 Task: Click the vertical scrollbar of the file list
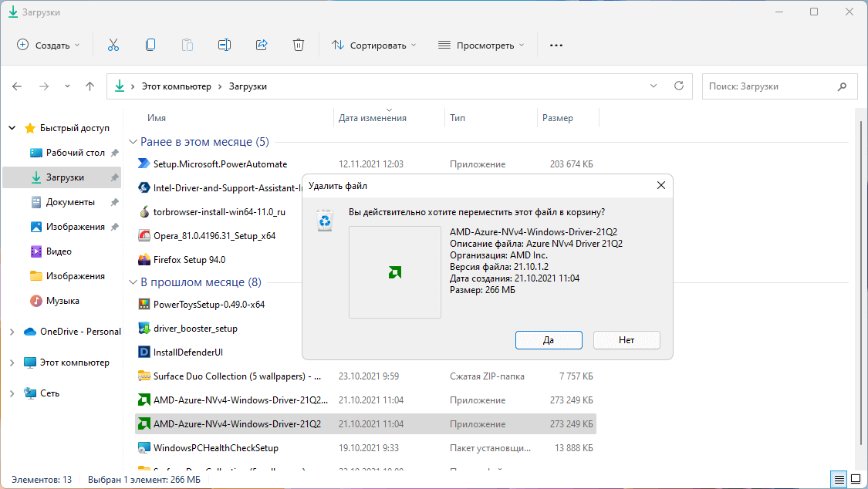(860, 282)
